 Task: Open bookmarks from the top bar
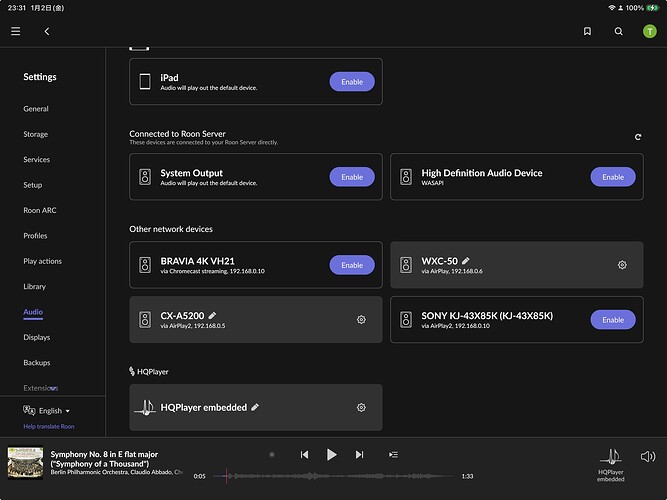588,32
